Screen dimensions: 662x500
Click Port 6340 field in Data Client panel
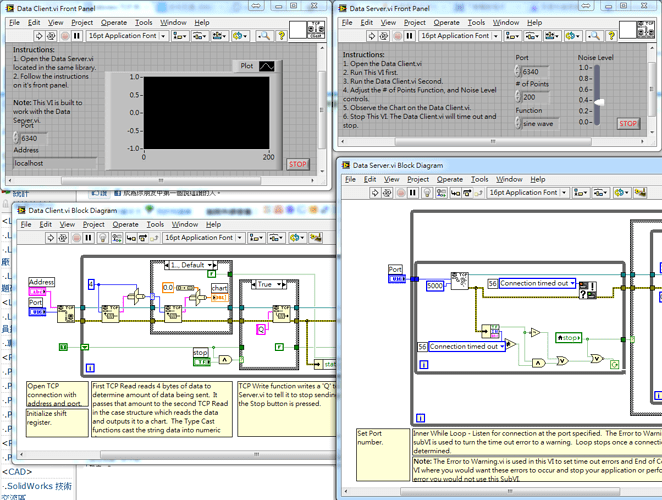tap(33, 139)
